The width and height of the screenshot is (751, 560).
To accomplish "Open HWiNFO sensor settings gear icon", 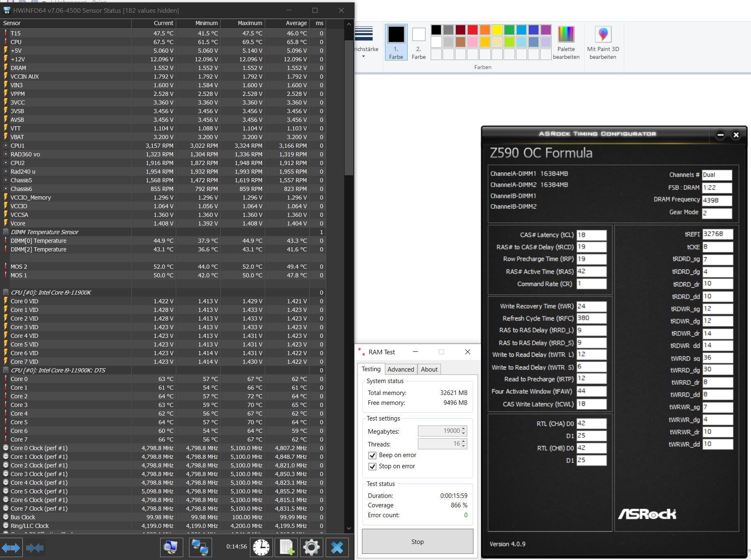I will point(311,548).
